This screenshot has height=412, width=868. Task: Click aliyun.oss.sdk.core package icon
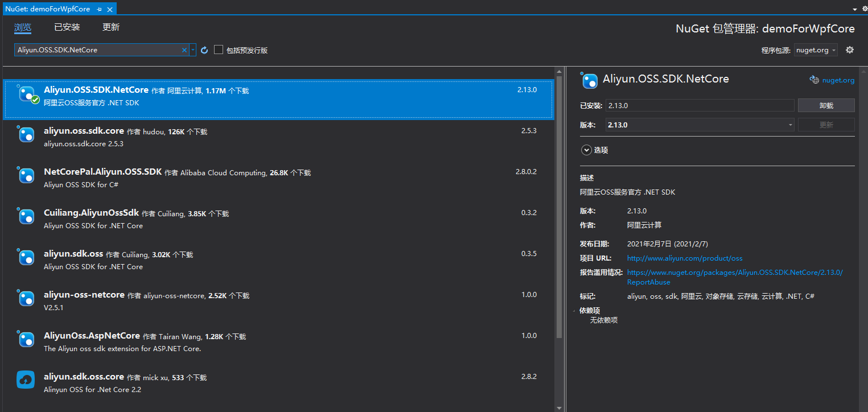26,134
